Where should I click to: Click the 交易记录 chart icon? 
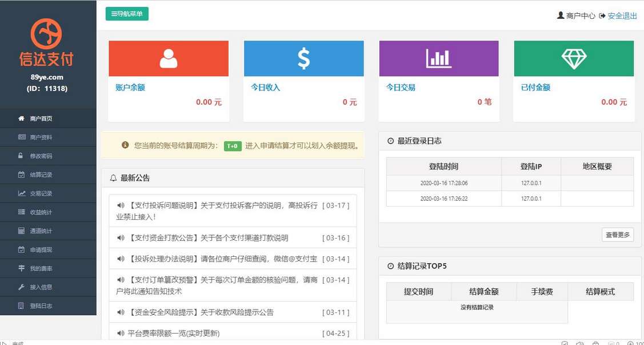[21, 193]
